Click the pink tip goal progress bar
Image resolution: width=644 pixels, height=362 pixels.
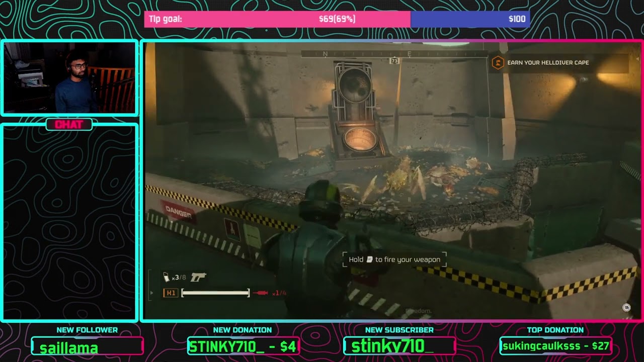tap(278, 19)
